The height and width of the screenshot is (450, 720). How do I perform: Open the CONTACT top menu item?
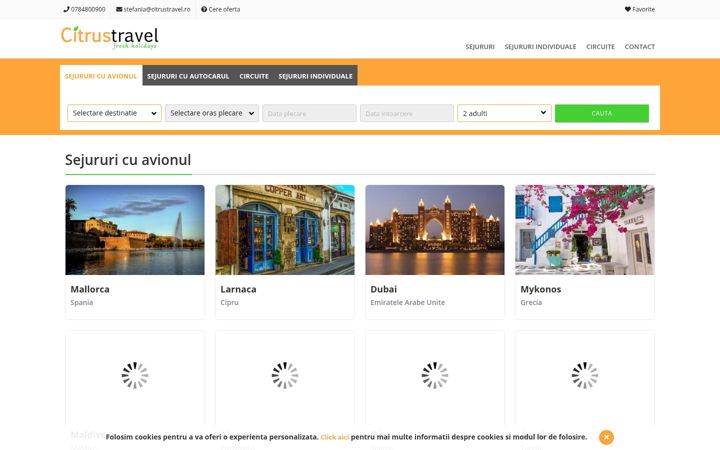pos(640,47)
